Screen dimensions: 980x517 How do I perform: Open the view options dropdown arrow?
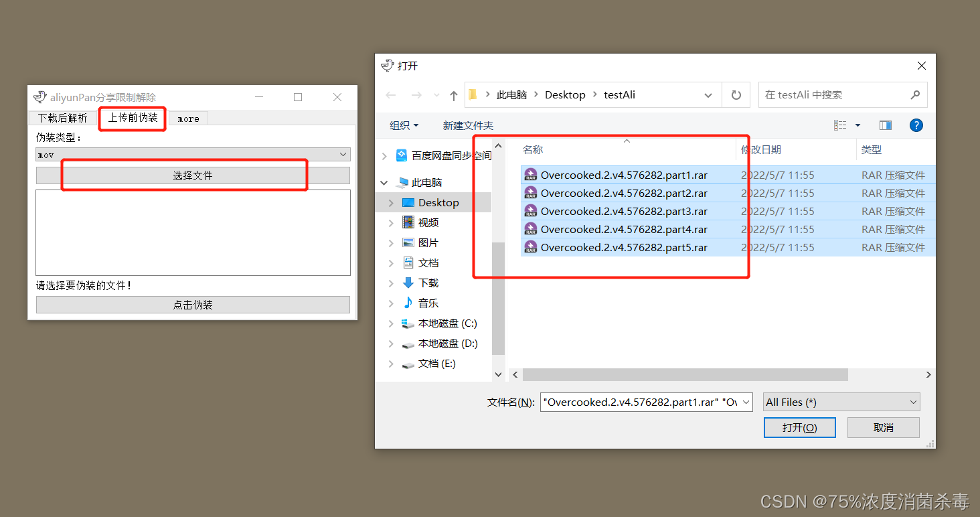coord(857,125)
